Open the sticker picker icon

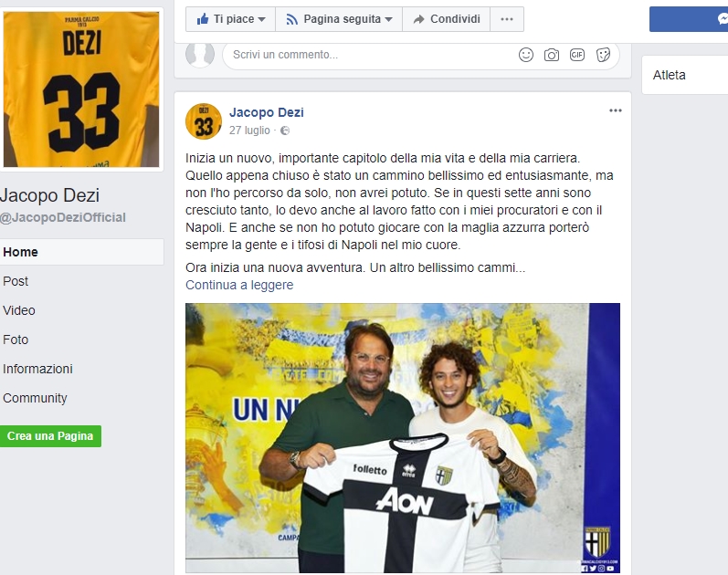[603, 55]
